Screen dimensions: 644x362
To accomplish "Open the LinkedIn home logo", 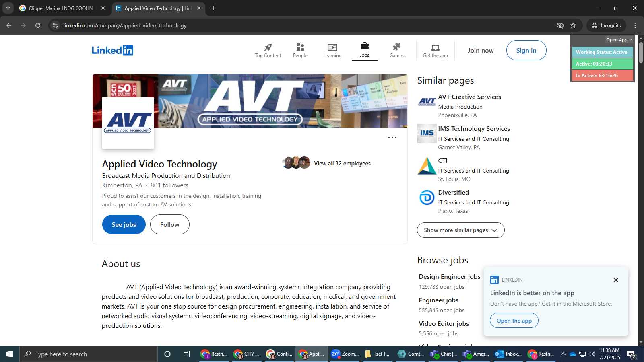I will [112, 50].
